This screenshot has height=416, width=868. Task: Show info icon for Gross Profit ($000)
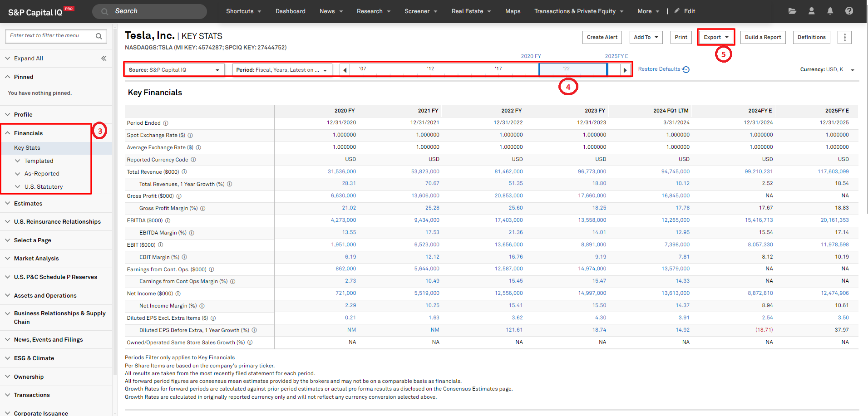tap(179, 196)
